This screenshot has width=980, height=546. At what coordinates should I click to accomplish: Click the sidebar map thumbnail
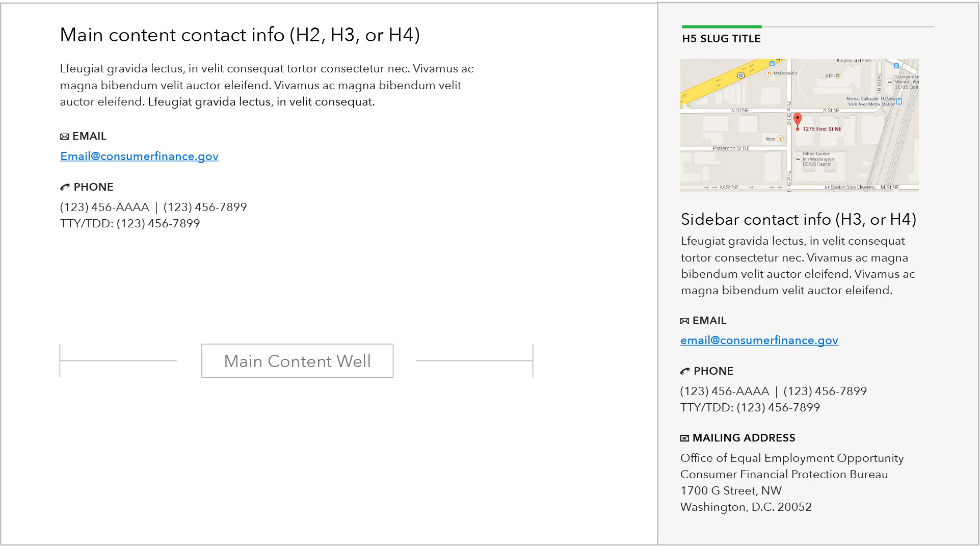click(x=799, y=125)
